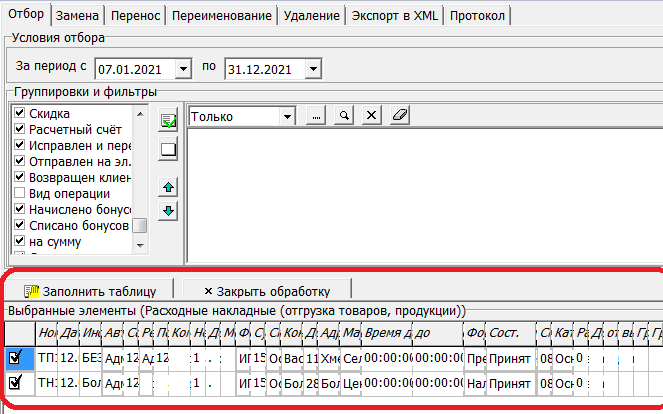Click the X clear value icon
Viewport: 663px width, 414px height.
pyautogui.click(x=371, y=116)
